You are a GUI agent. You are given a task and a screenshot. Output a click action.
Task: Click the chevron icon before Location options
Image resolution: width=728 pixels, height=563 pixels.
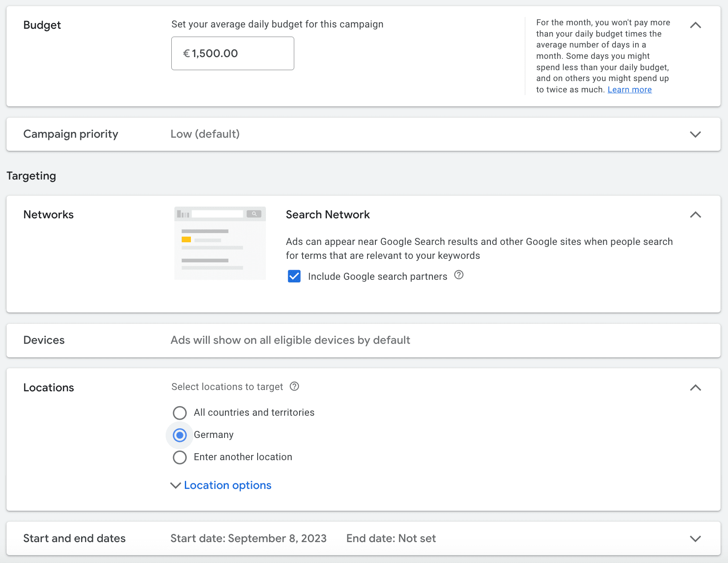click(175, 485)
